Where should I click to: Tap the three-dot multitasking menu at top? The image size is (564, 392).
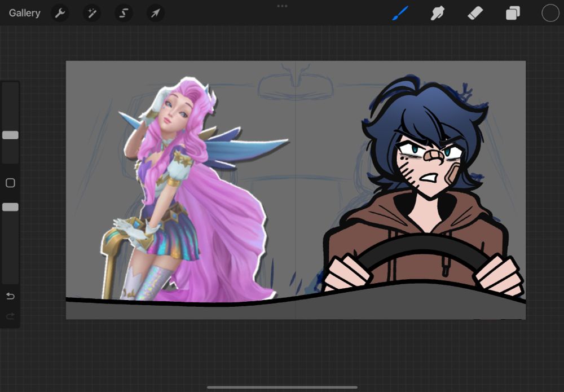[283, 6]
